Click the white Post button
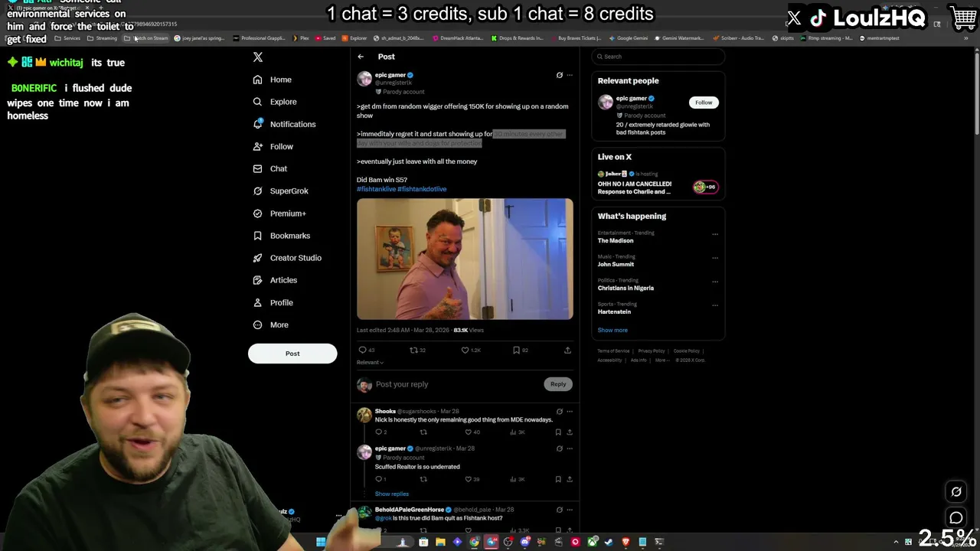This screenshot has width=980, height=551. [292, 354]
